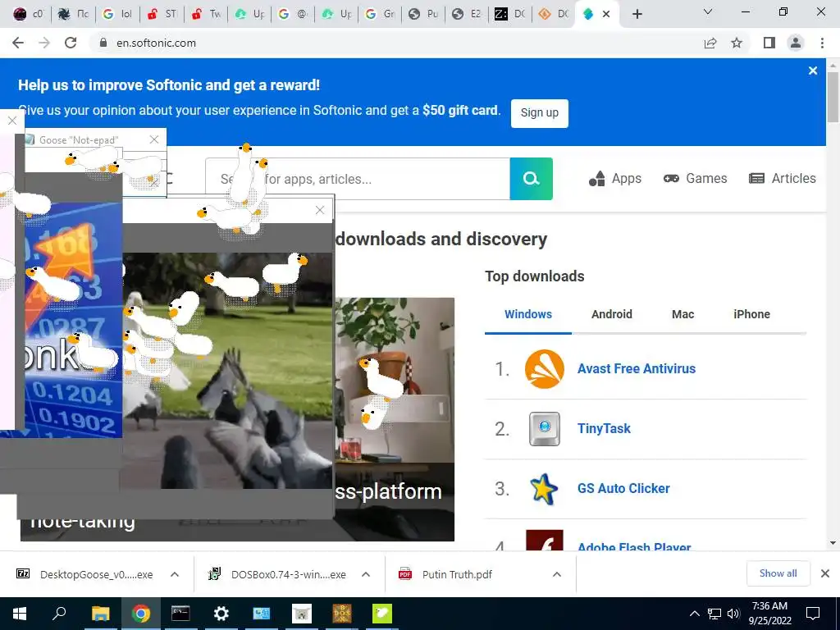Screen dimensions: 840x630
Task: Click the Adobe Flash Player icon
Action: [x=545, y=540]
